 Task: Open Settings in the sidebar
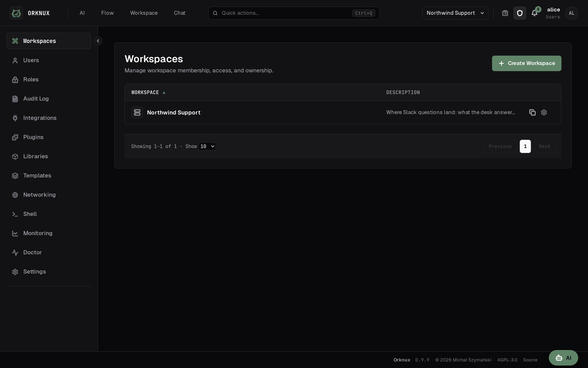pyautogui.click(x=49, y=272)
